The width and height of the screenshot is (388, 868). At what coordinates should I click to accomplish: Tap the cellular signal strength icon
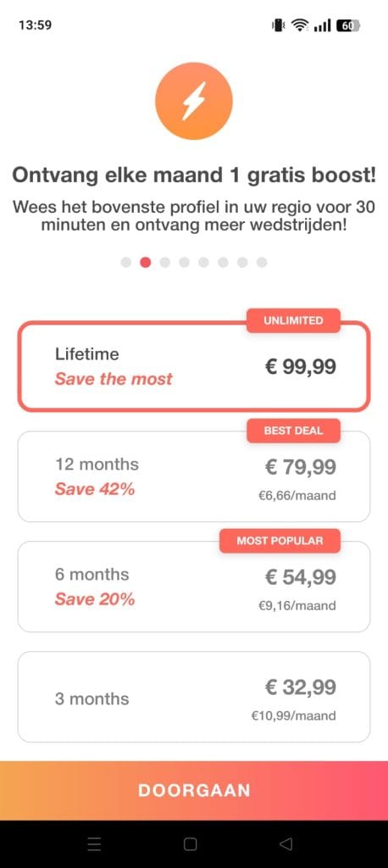click(x=322, y=25)
